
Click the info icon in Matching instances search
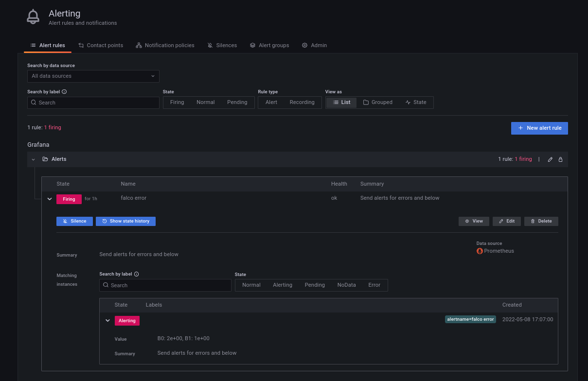pos(136,274)
